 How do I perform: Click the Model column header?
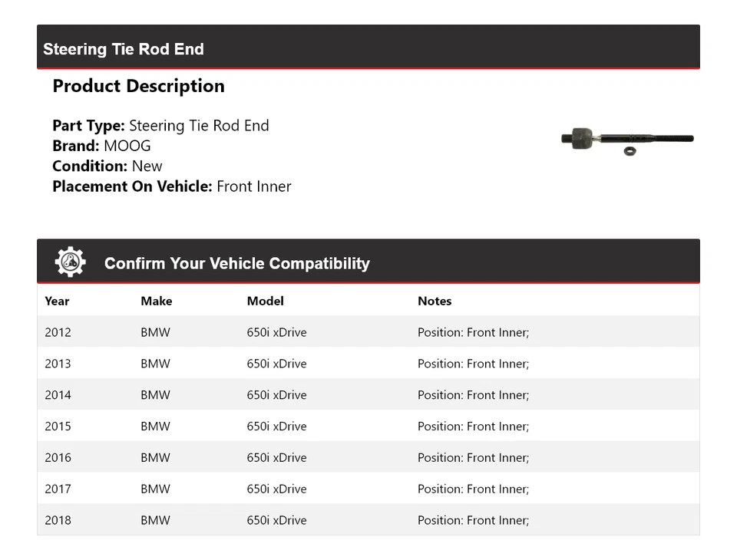pos(265,301)
